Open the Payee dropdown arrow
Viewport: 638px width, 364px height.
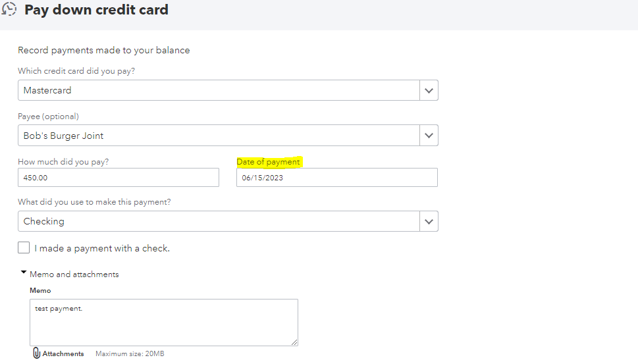point(429,136)
